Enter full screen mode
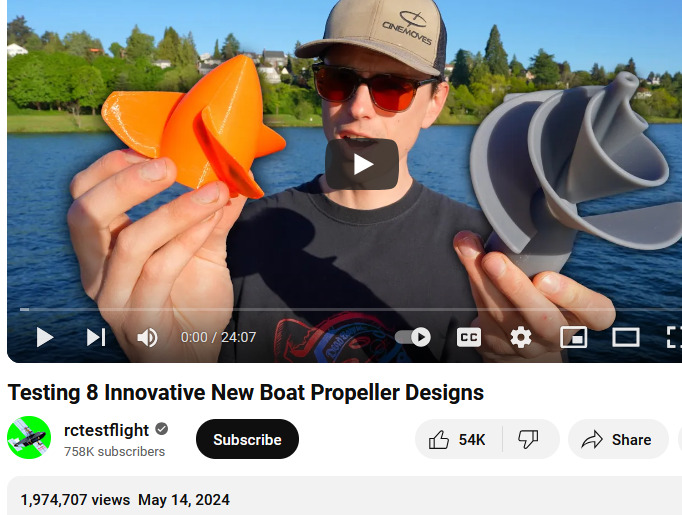Screen dimensions: 682x515 pyautogui.click(x=674, y=337)
